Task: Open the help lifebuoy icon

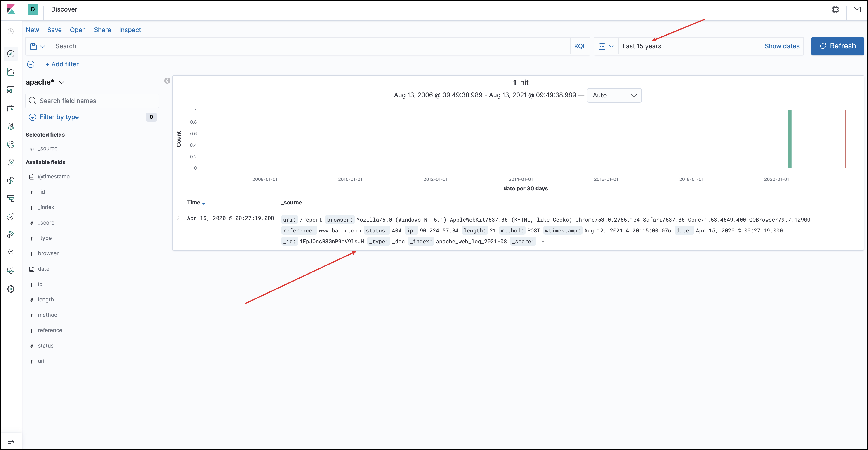Action: click(x=835, y=9)
